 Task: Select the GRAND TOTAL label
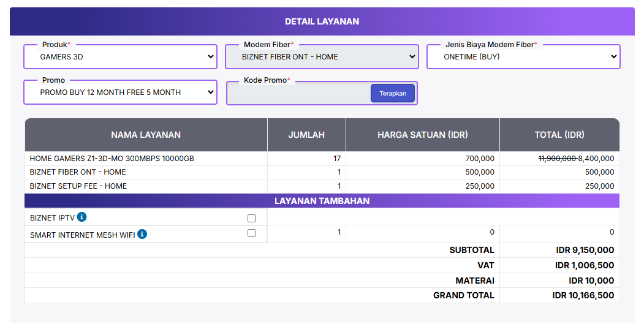464,295
